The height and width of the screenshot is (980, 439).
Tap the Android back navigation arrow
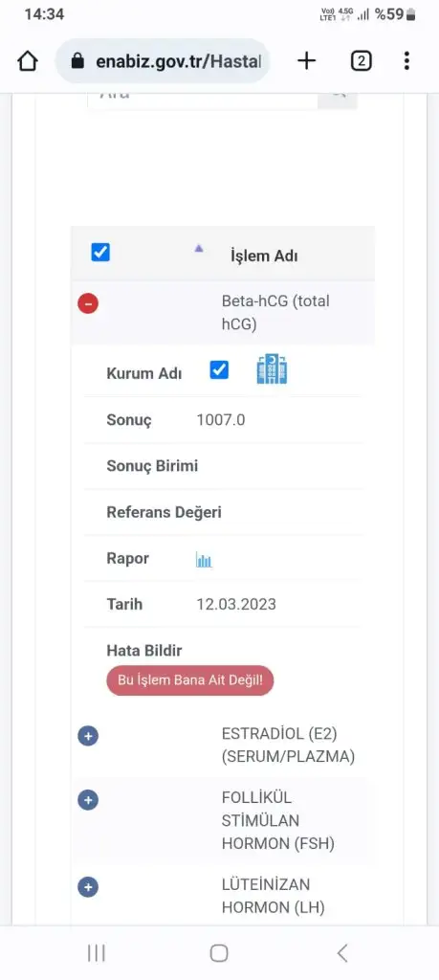pyautogui.click(x=342, y=952)
